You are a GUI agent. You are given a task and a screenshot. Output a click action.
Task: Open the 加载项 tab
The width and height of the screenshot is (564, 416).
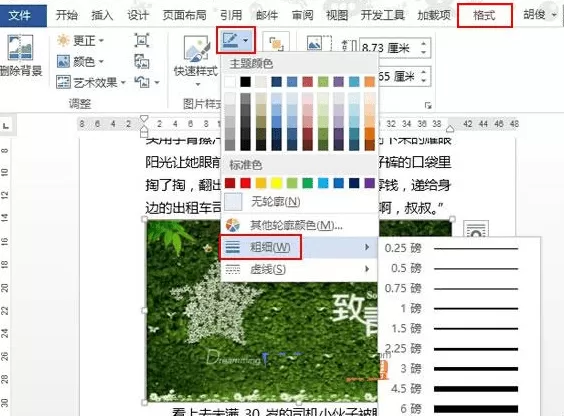(434, 15)
